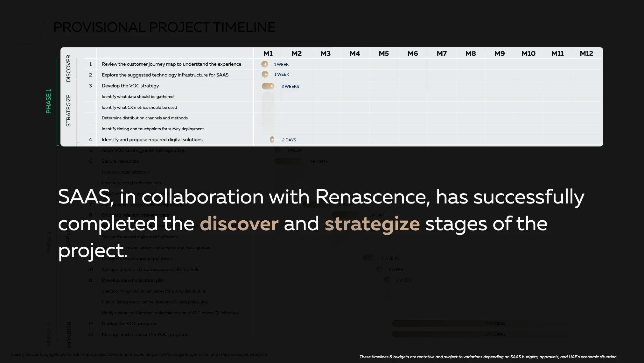Click the M6 month column header
The image size is (644, 363).
(413, 53)
